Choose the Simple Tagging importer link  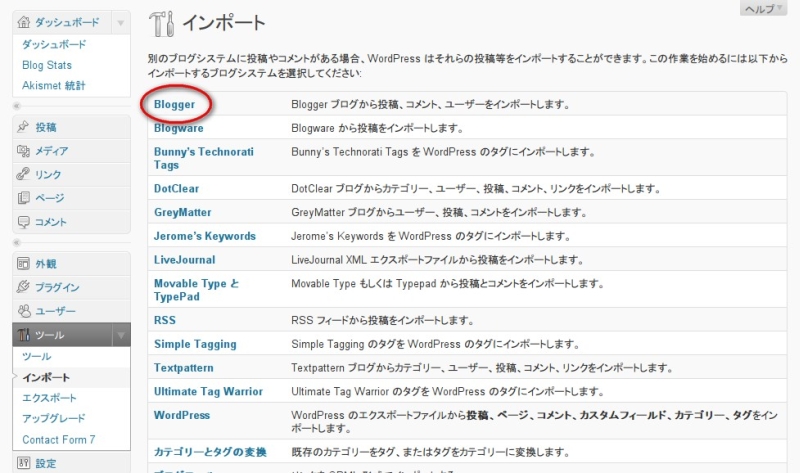click(x=195, y=344)
